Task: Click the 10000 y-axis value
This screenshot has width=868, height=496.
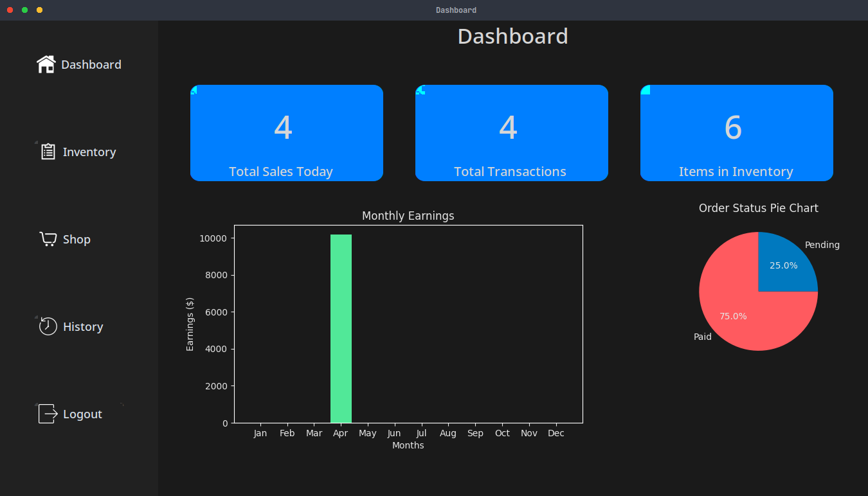Action: pos(213,238)
